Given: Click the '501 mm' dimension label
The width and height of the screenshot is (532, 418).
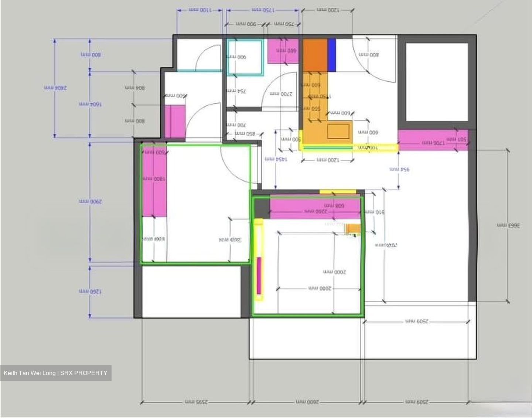Looking at the screenshot, I should pyautogui.click(x=457, y=140).
